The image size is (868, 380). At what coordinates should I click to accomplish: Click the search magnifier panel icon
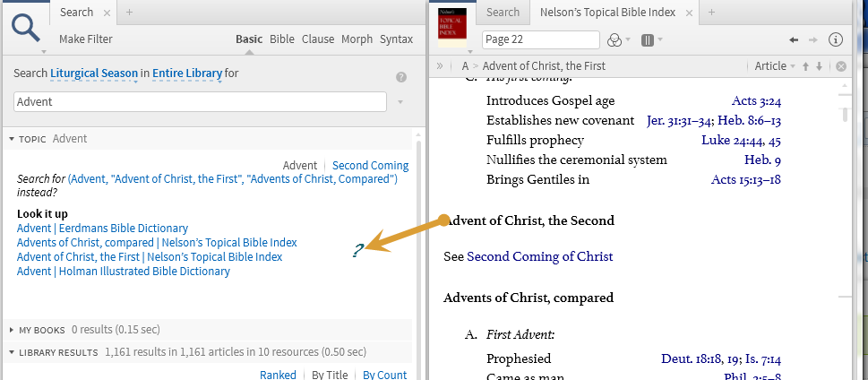pyautogui.click(x=25, y=27)
